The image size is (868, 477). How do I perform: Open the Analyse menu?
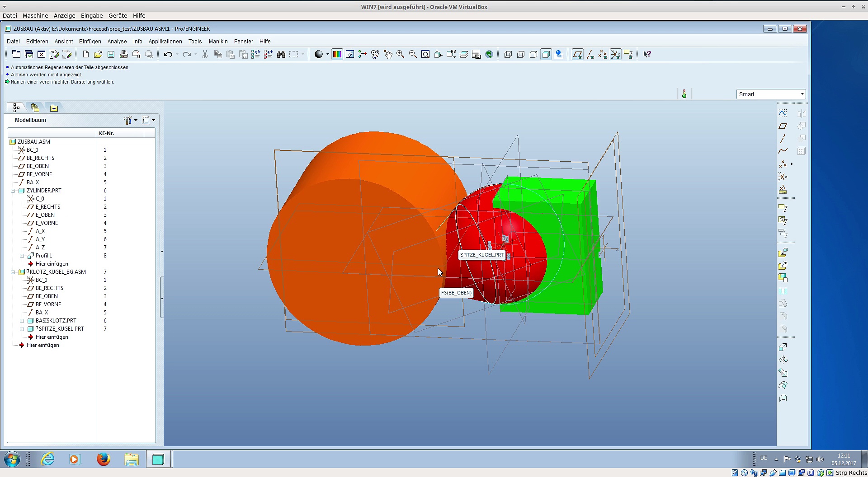pyautogui.click(x=117, y=42)
